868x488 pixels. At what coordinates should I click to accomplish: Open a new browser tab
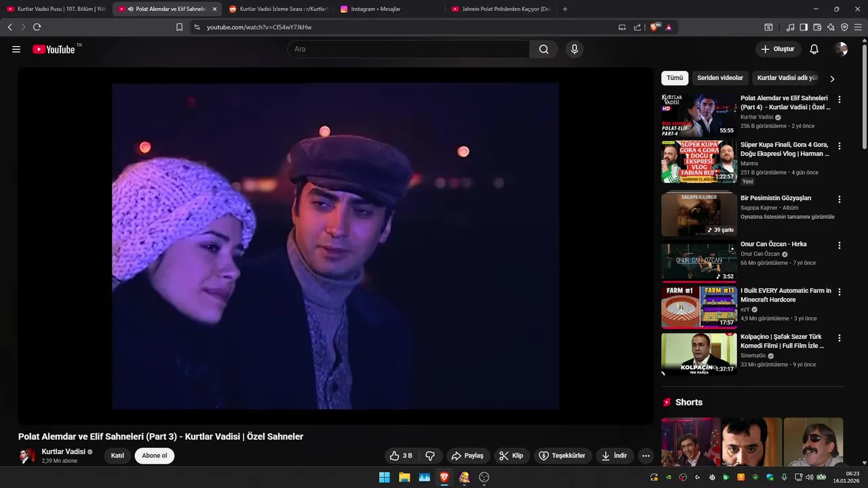coord(565,9)
